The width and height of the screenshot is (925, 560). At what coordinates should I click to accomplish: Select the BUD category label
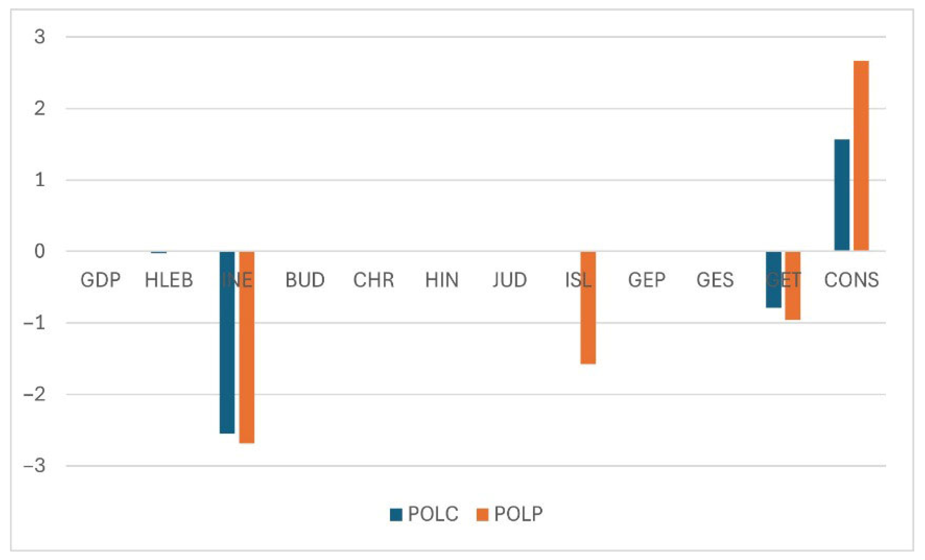305,280
